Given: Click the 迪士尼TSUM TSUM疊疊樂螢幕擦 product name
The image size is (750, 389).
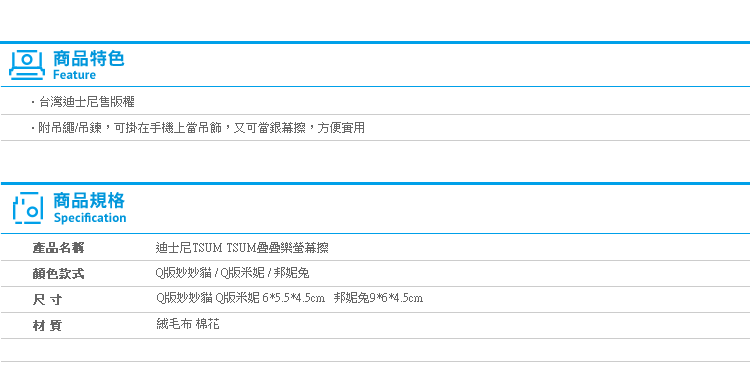Looking at the screenshot, I should coord(242,248).
